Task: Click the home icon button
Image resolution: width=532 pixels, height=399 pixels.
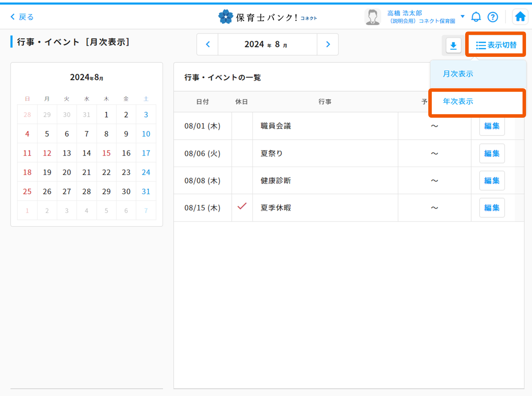Action: (x=520, y=17)
